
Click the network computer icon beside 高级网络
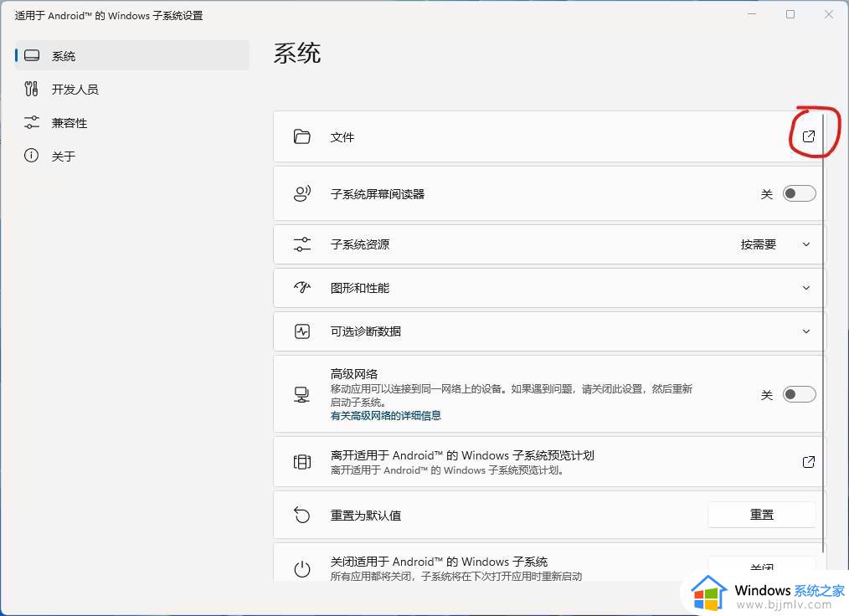point(301,394)
